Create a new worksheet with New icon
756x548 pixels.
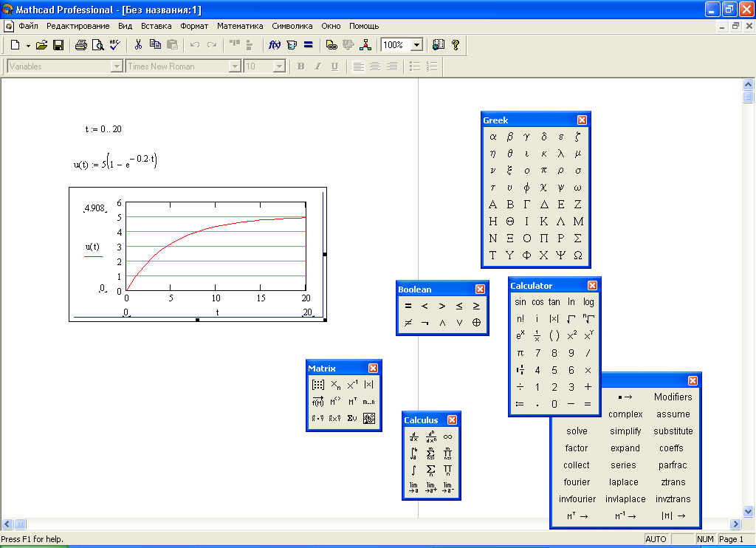point(15,45)
